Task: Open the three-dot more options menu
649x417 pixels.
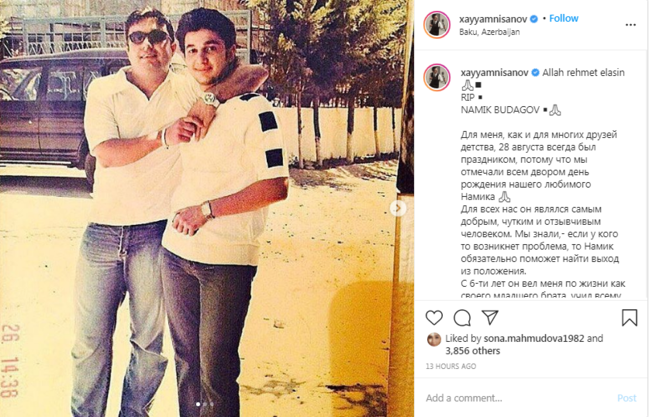Action: point(630,25)
